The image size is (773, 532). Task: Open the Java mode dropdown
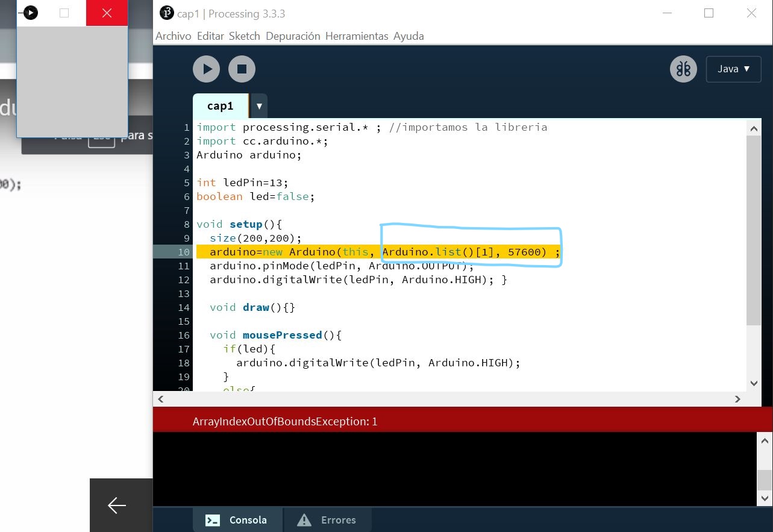coord(733,69)
